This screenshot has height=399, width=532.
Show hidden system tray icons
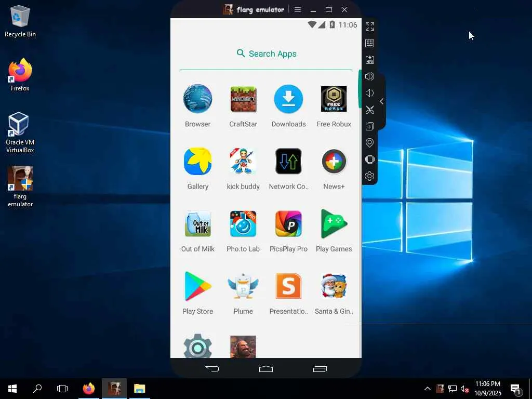[x=428, y=389]
